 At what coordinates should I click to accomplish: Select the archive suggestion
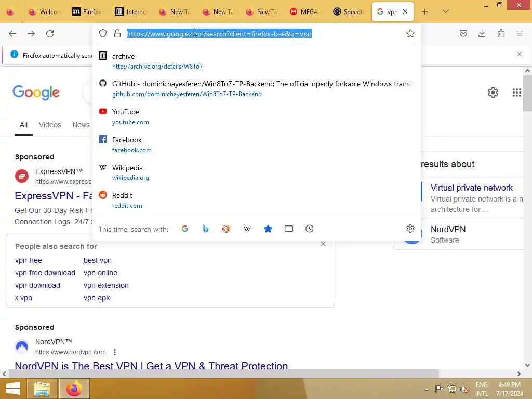coord(256,61)
